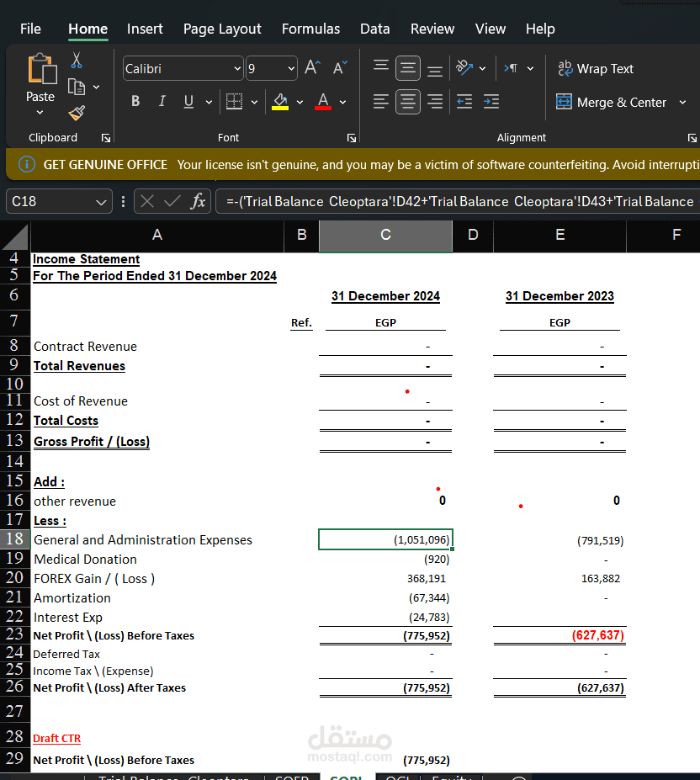
Task: Switch to the View tab
Action: (490, 29)
